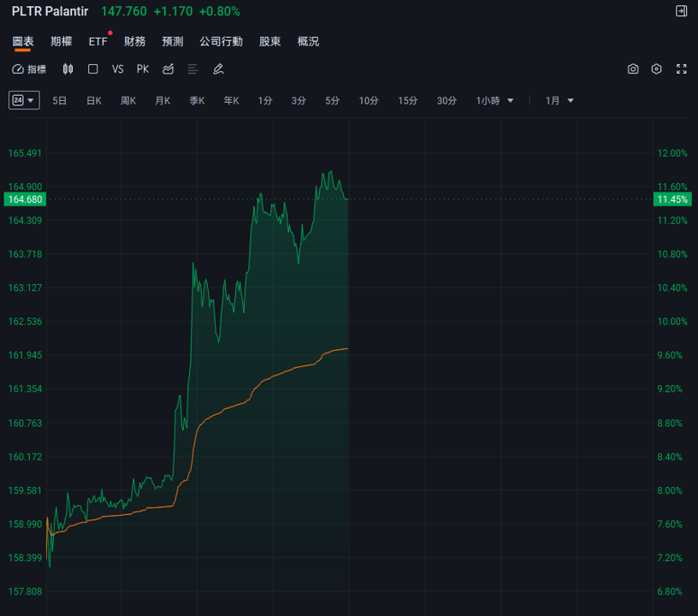Image resolution: width=698 pixels, height=616 pixels.
Task: Open the VS compare tool
Action: coord(117,69)
